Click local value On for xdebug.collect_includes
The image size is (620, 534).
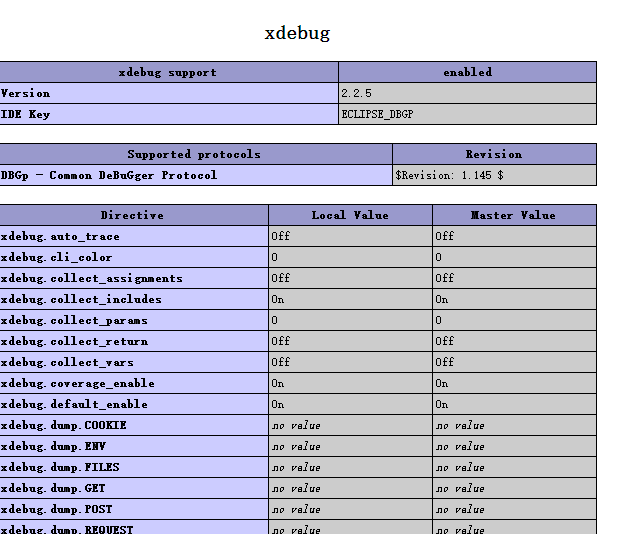[x=278, y=299]
